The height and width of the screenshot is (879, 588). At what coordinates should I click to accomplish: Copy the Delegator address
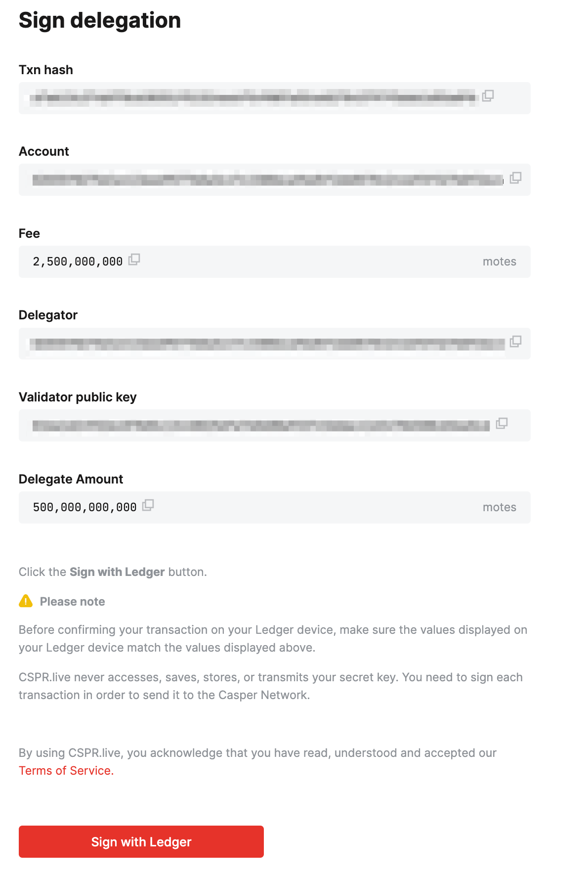(515, 341)
